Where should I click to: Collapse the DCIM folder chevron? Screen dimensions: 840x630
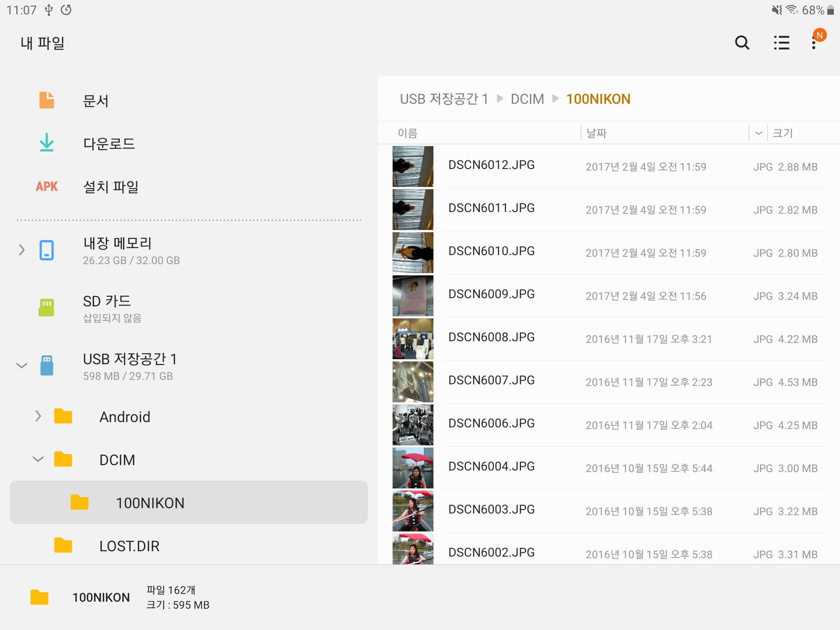click(38, 459)
